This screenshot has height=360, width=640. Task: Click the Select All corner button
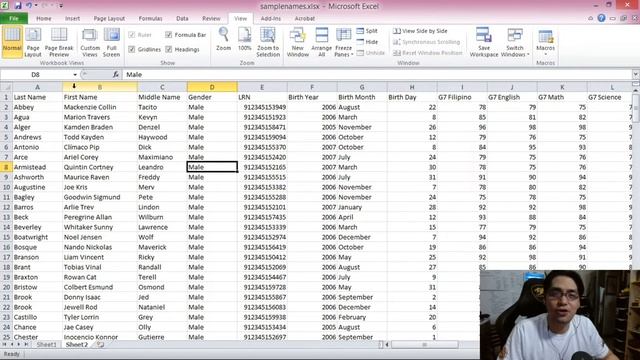tap(6, 87)
